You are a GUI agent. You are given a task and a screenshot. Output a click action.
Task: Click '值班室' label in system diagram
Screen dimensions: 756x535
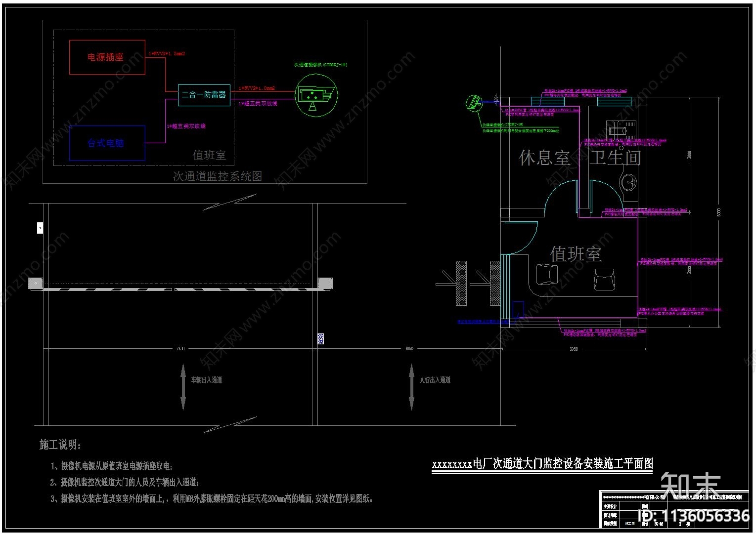pyautogui.click(x=209, y=155)
